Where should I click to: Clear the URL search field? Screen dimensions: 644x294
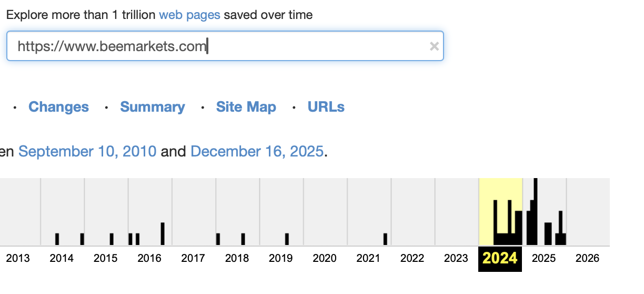(434, 46)
